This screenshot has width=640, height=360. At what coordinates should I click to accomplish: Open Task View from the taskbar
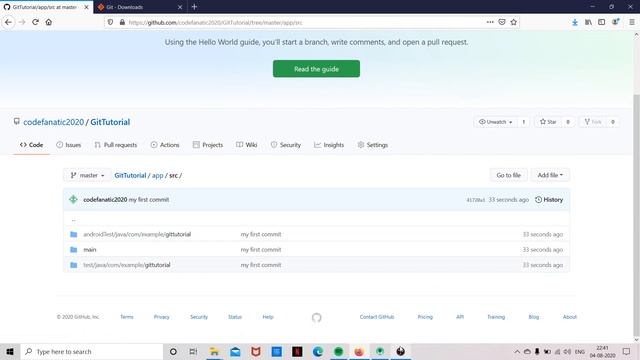point(193,351)
